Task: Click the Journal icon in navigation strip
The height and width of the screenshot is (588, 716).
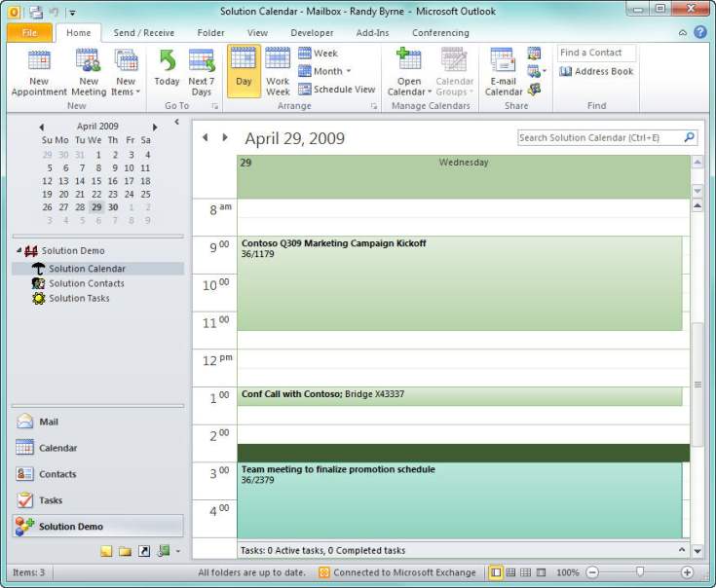Action: (x=164, y=551)
